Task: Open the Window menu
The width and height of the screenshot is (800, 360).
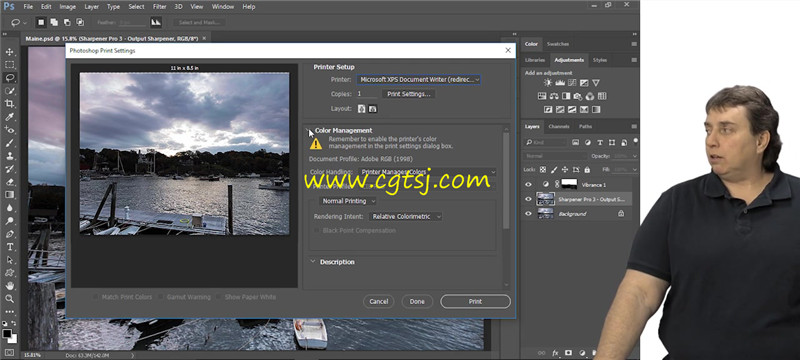Action: tap(222, 7)
